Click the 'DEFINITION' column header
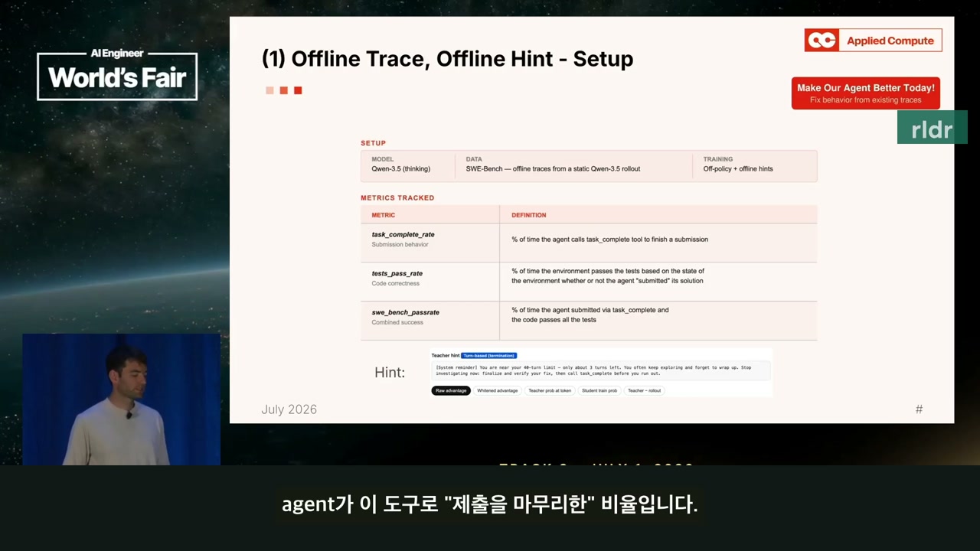Screen dimensions: 980x551 529,215
